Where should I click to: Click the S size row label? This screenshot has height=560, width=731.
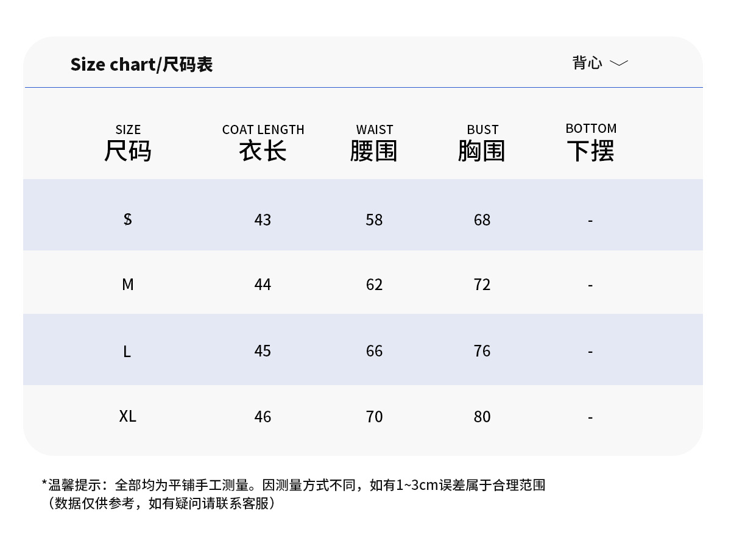click(127, 219)
